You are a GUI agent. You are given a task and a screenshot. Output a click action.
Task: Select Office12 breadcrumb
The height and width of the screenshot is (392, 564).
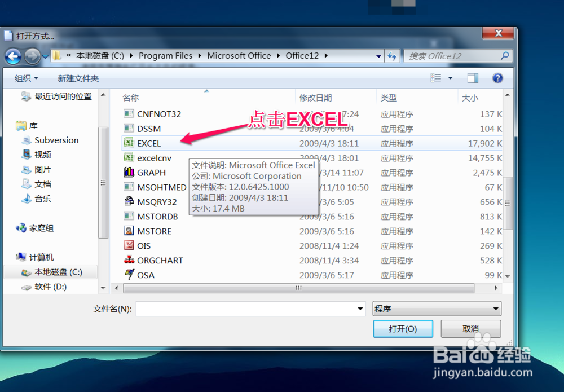(x=302, y=56)
